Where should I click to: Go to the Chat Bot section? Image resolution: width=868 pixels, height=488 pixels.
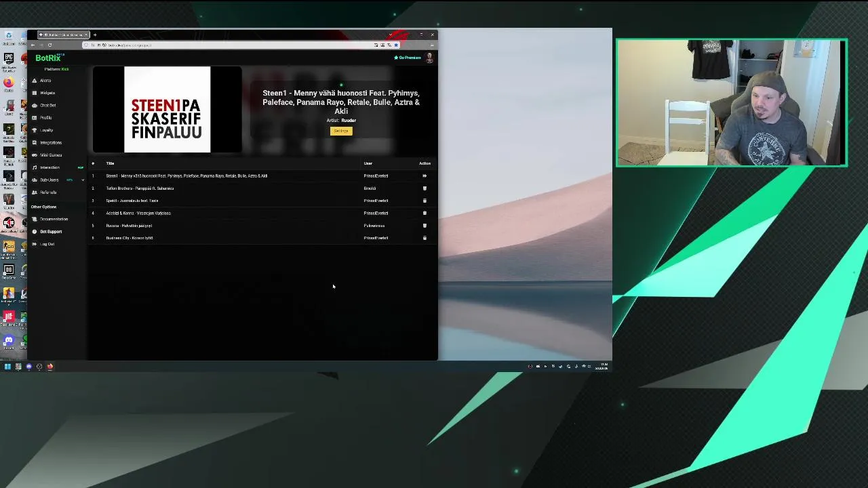pos(47,105)
